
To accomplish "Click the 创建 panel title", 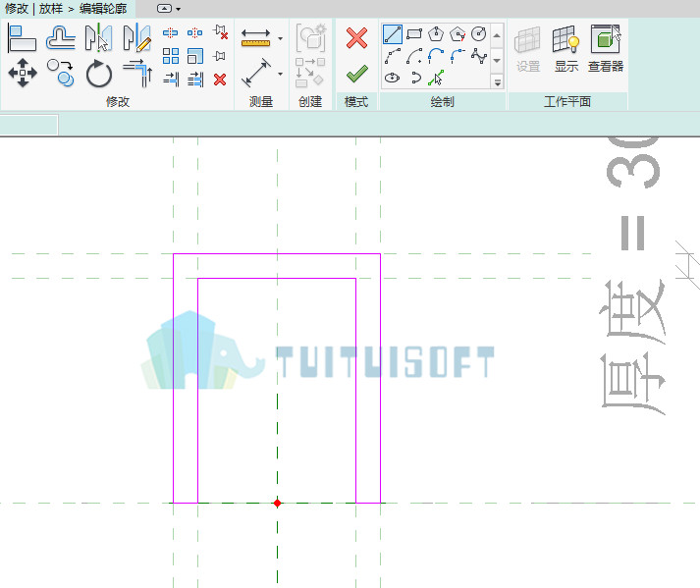I will click(x=310, y=102).
